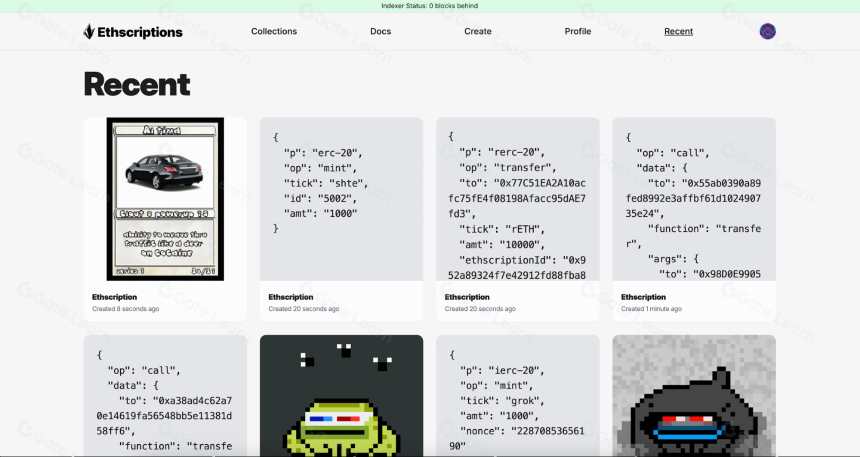Open the Create page
860x457 pixels.
(478, 31)
